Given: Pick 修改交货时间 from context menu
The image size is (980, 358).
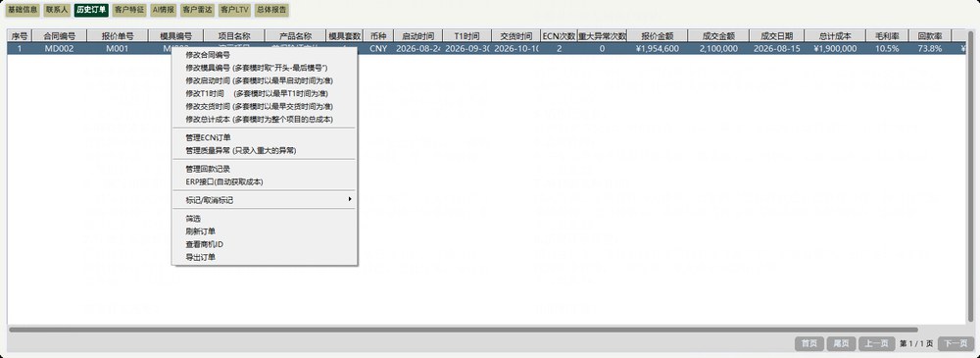Looking at the screenshot, I should click(265, 106).
